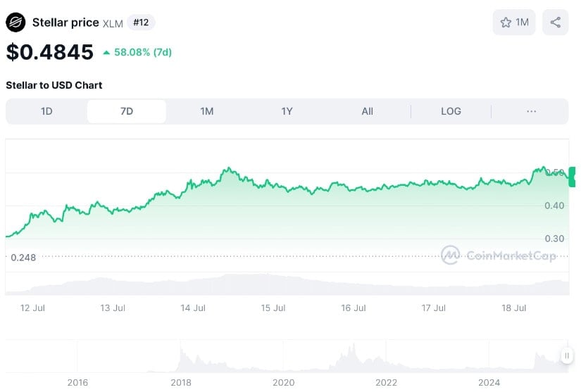Click the 2018 year on overview timeline

pyautogui.click(x=181, y=382)
